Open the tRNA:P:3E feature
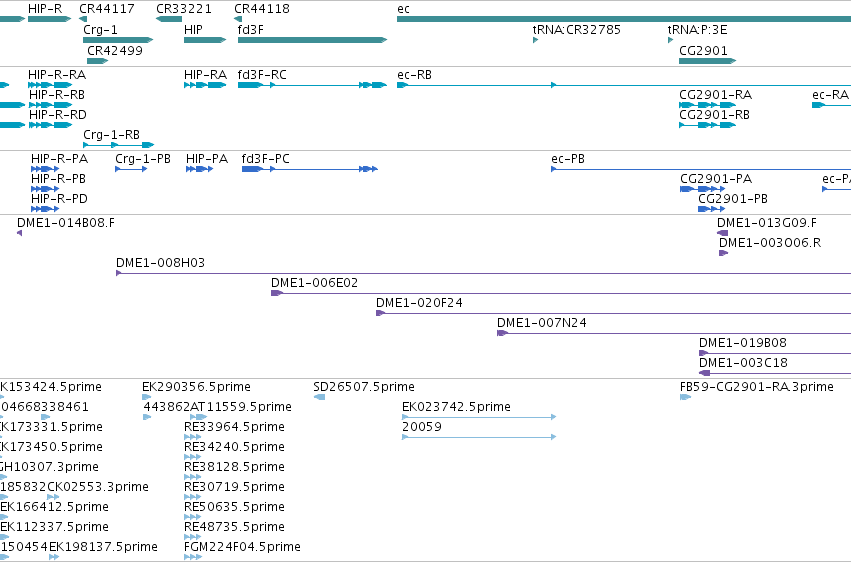Image resolution: width=851 pixels, height=562 pixels. pyautogui.click(x=670, y=40)
